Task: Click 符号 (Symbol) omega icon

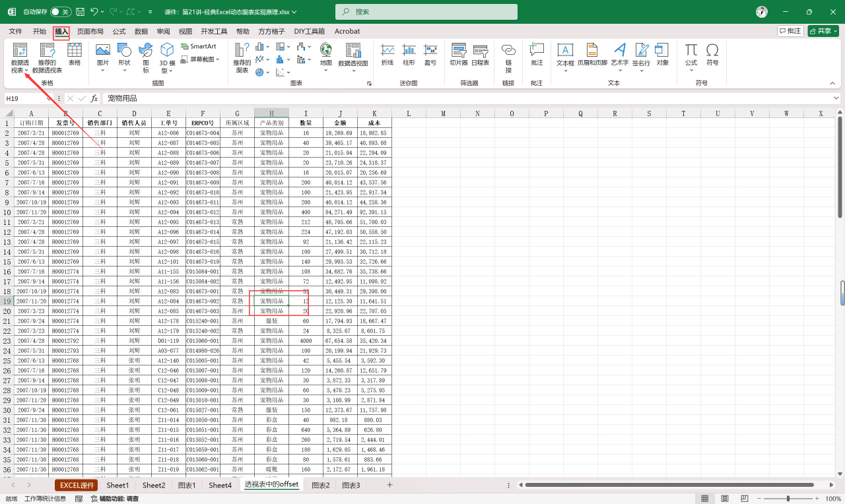Action: [712, 55]
